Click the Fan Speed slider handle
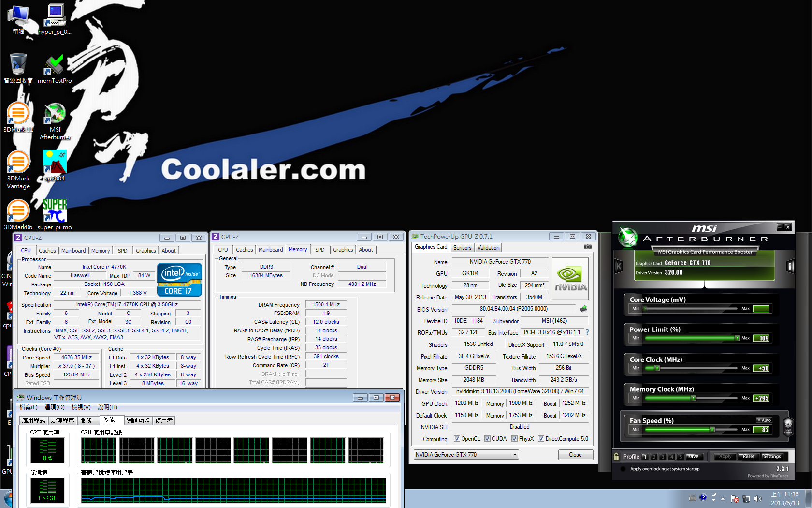 click(x=712, y=430)
